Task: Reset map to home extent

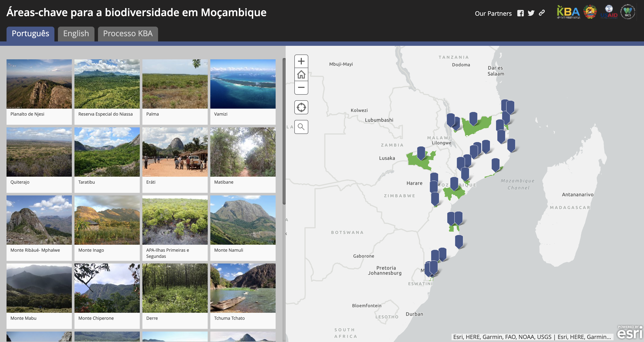Action: pyautogui.click(x=301, y=74)
